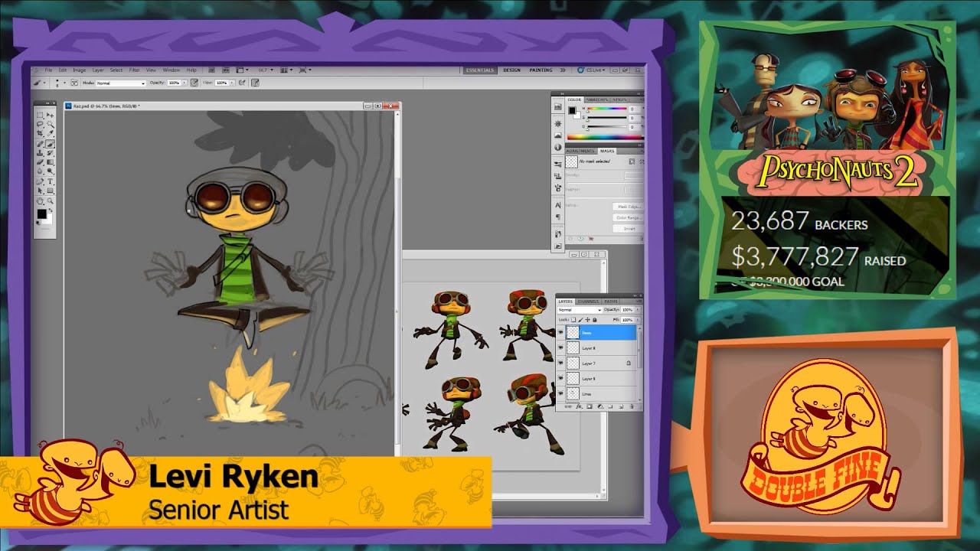This screenshot has height=551, width=980.
Task: Click the Invert button in Masks panel
Action: click(x=629, y=229)
